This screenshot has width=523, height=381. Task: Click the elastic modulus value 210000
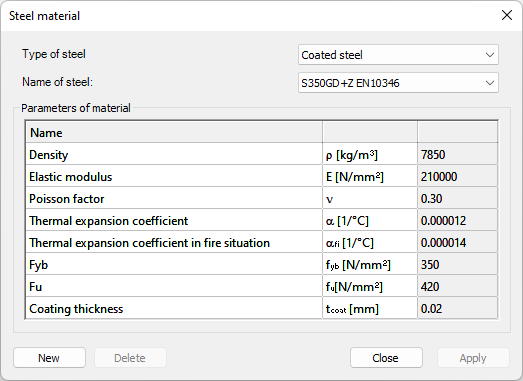point(457,176)
